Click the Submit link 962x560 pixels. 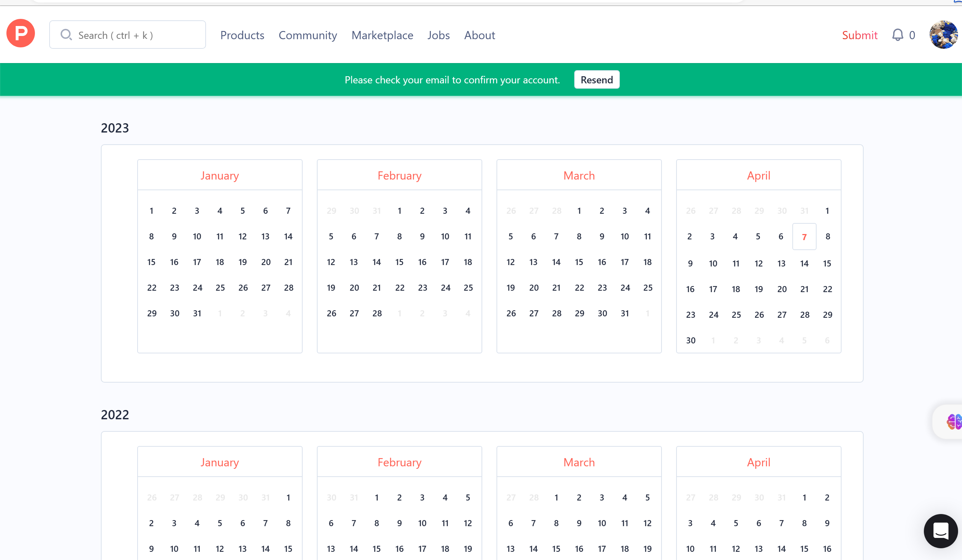[860, 35]
